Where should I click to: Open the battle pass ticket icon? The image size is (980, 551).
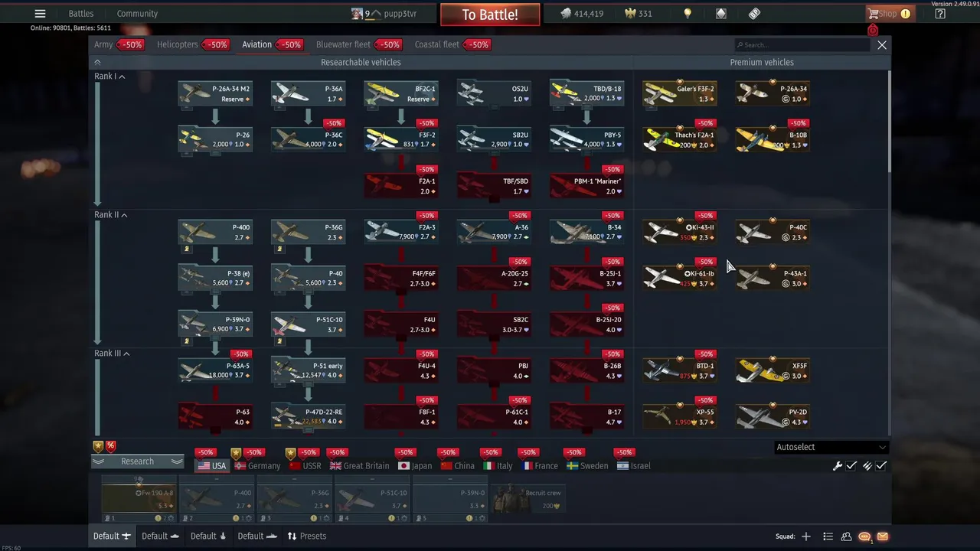(755, 13)
